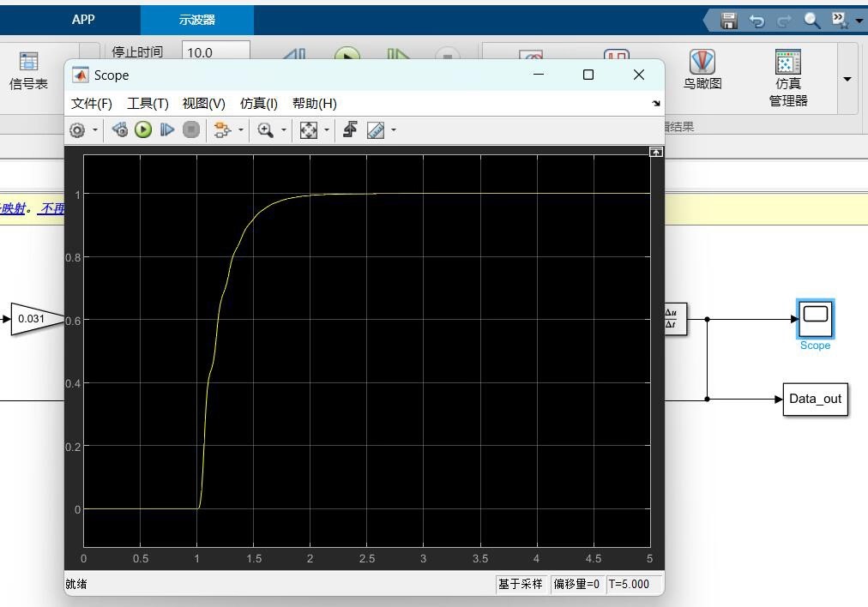Screen dimensions: 868x607
Task: Select the Data_out block
Action: point(816,399)
